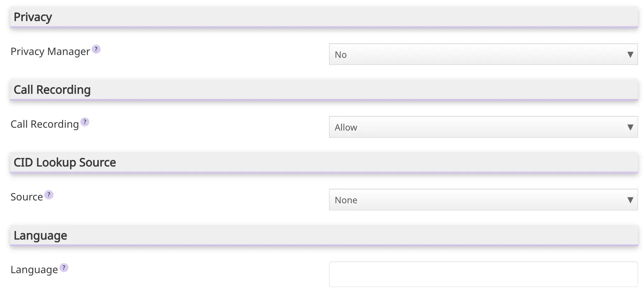
Task: Click the Call Recording section header
Action: 52,90
